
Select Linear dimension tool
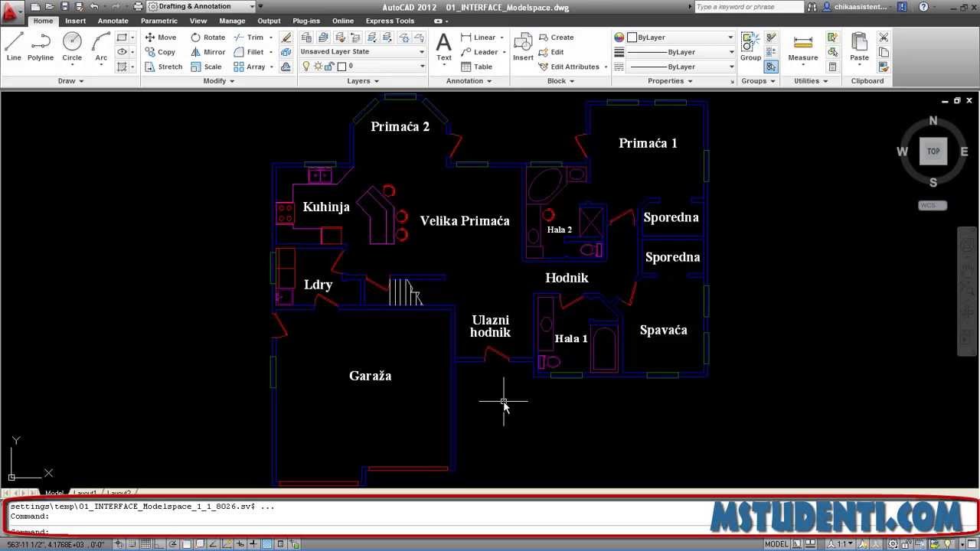(479, 37)
